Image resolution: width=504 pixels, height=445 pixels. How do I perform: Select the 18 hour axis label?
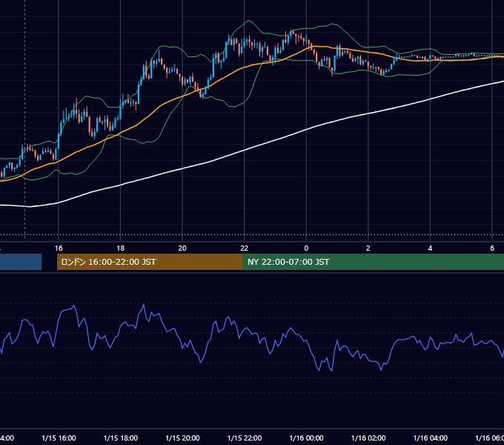pyautogui.click(x=121, y=248)
